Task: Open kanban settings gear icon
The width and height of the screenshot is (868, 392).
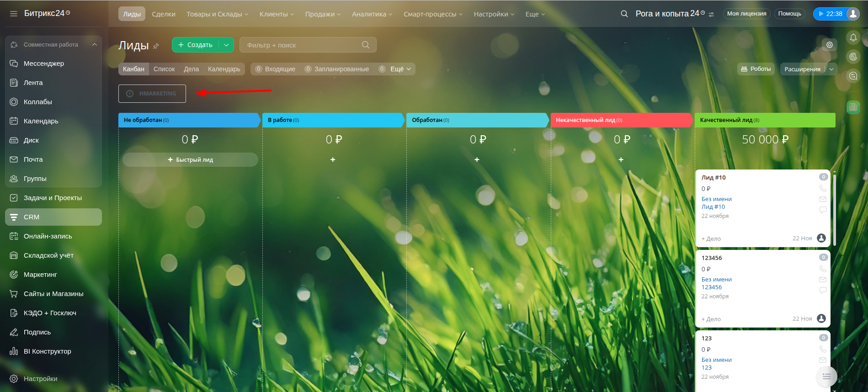Action: click(829, 45)
